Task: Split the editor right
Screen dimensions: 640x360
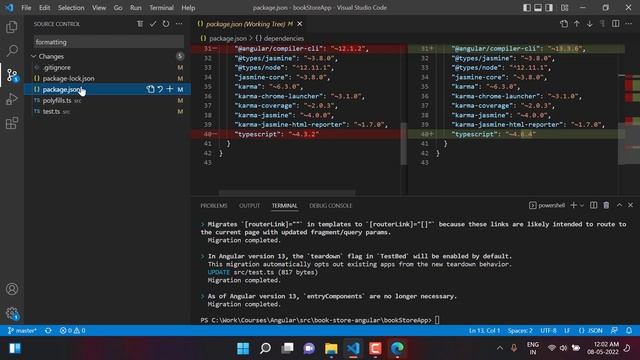Action: click(x=616, y=24)
